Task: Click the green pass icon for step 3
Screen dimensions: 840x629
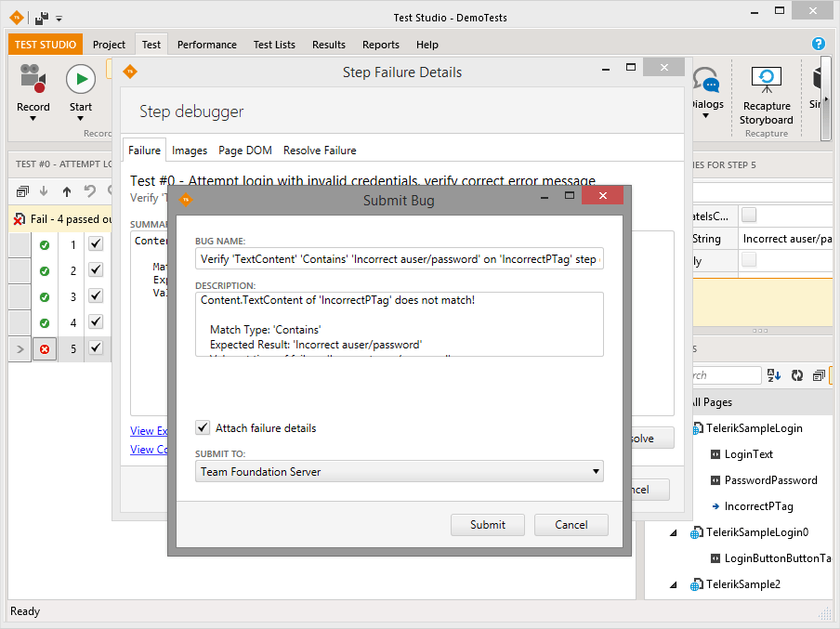Action: coord(45,296)
